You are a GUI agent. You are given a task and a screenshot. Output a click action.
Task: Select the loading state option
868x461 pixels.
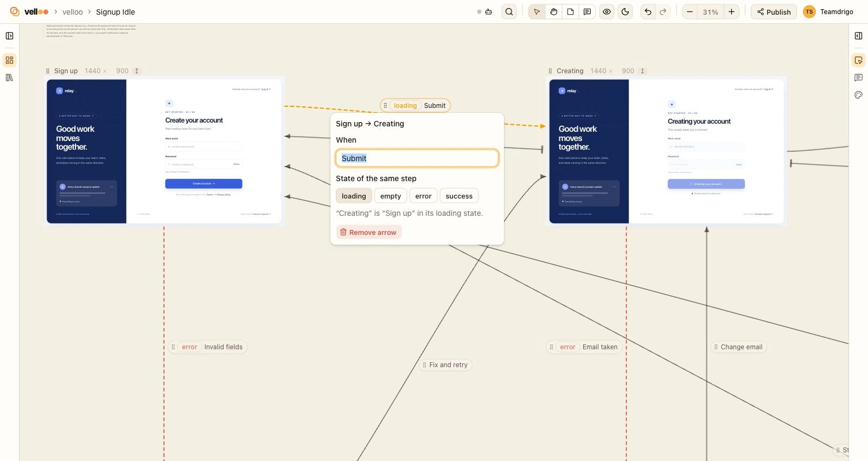click(x=354, y=196)
